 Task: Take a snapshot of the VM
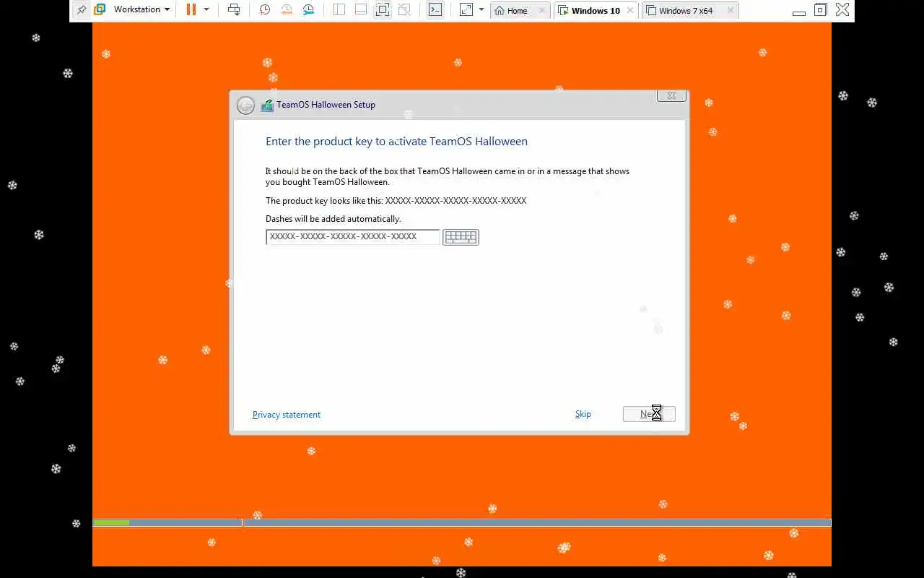pos(265,10)
